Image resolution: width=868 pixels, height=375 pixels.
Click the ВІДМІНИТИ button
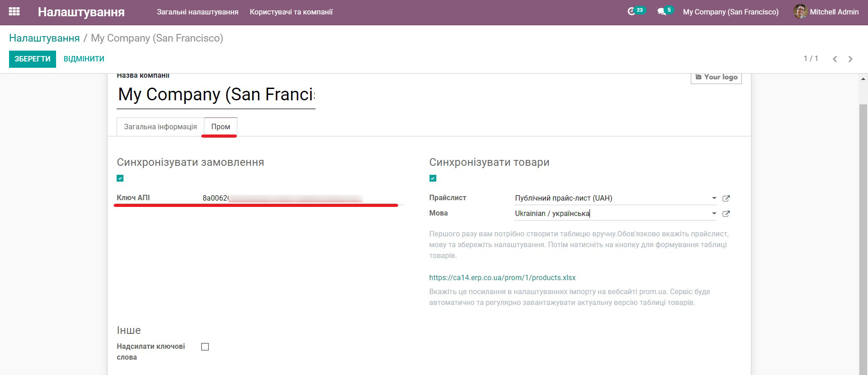(x=84, y=59)
